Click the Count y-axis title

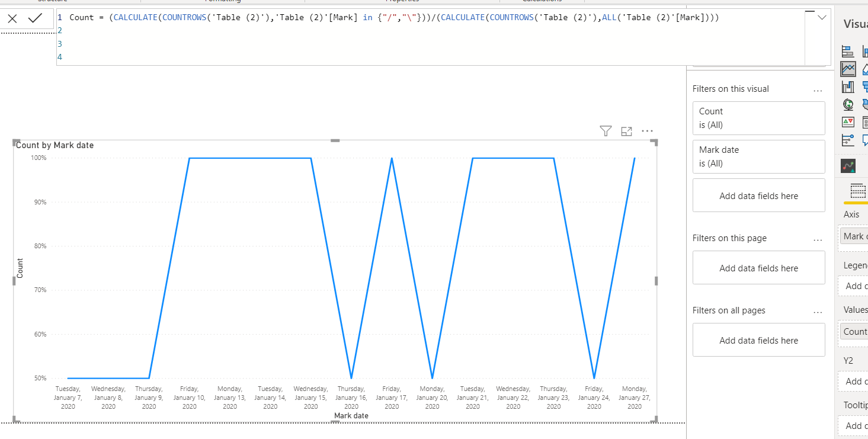pos(20,268)
